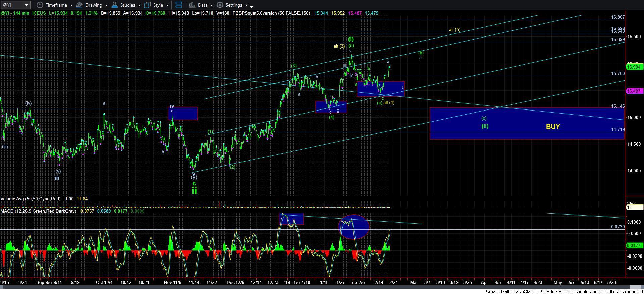The height and width of the screenshot is (294, 644).
Task: Open the Drawing menu
Action: (94, 5)
